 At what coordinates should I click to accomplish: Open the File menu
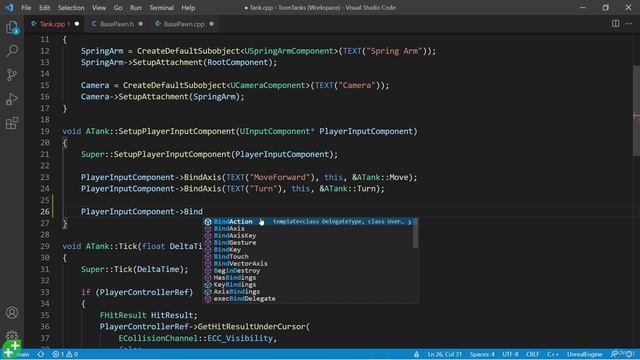(x=26, y=8)
